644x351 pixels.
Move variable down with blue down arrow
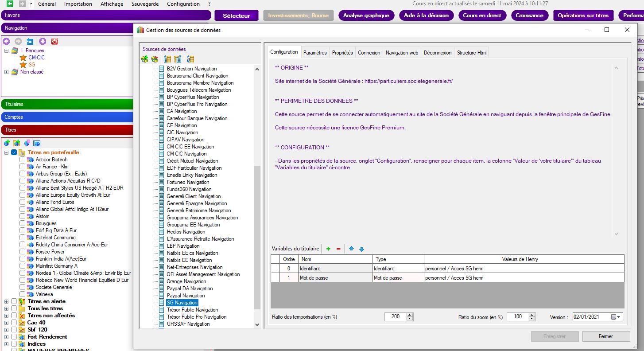(361, 249)
